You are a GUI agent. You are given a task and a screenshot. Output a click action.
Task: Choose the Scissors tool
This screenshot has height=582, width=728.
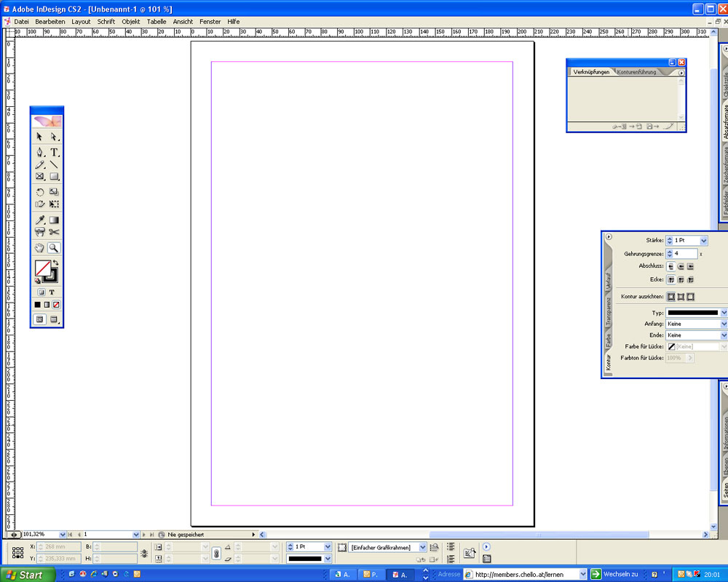(54, 232)
